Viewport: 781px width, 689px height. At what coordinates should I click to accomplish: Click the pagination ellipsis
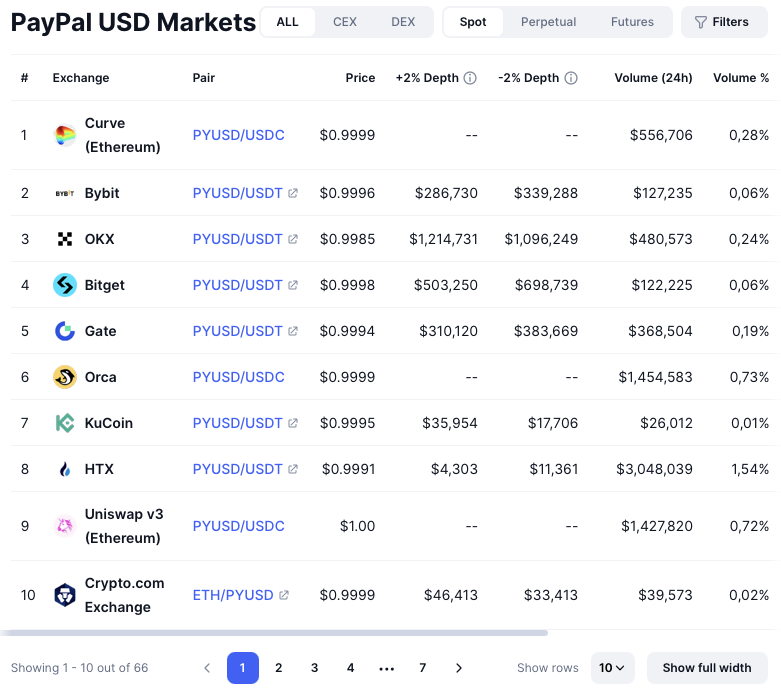[387, 669]
